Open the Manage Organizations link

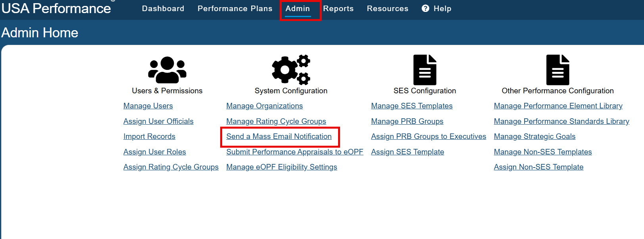point(264,106)
